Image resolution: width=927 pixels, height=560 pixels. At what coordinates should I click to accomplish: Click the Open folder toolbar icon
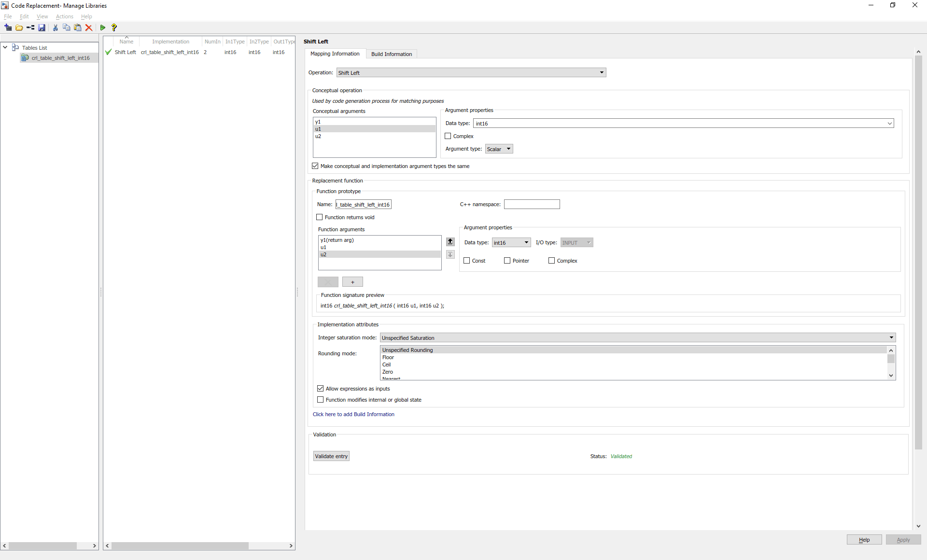pyautogui.click(x=19, y=28)
